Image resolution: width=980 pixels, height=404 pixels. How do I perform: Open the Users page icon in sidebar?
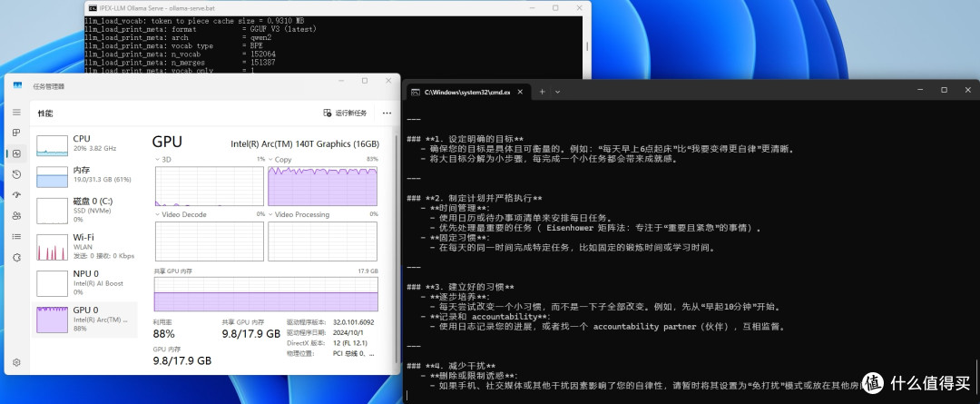17,215
